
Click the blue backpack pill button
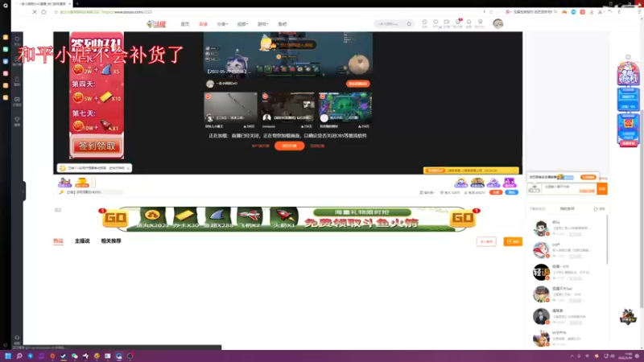click(511, 192)
